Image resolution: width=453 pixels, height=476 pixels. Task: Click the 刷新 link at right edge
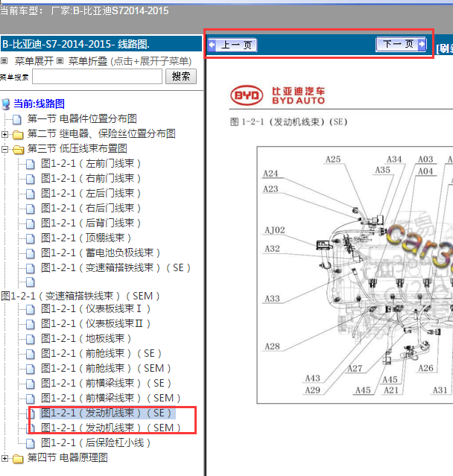coord(444,48)
